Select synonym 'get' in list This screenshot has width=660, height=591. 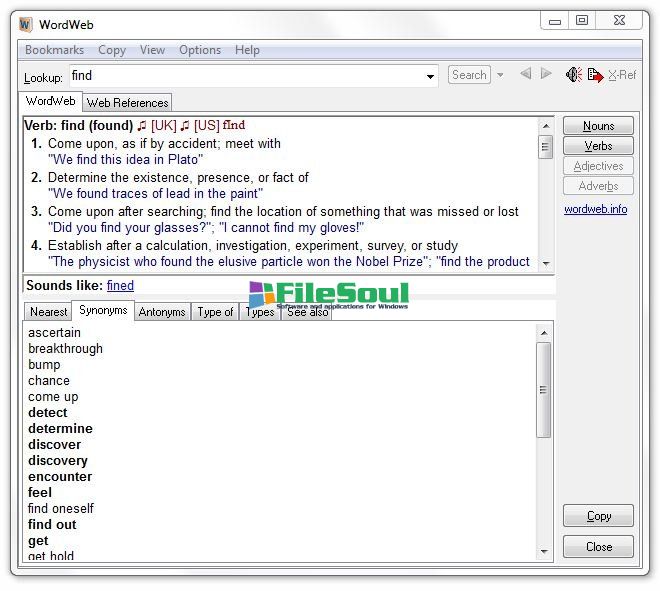point(38,540)
